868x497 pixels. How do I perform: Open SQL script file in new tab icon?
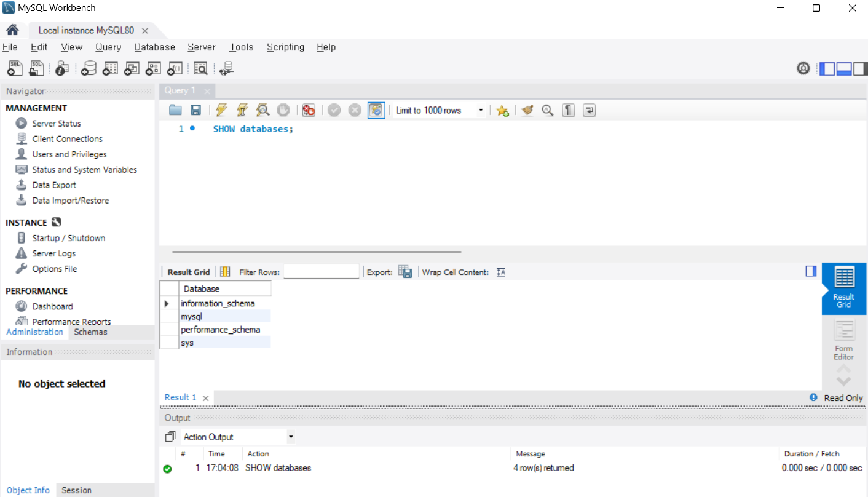tap(36, 68)
